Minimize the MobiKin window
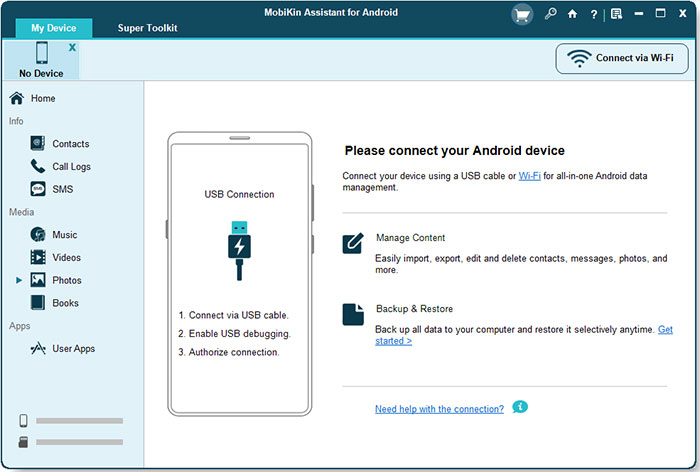The width and height of the screenshot is (700, 472). point(639,14)
